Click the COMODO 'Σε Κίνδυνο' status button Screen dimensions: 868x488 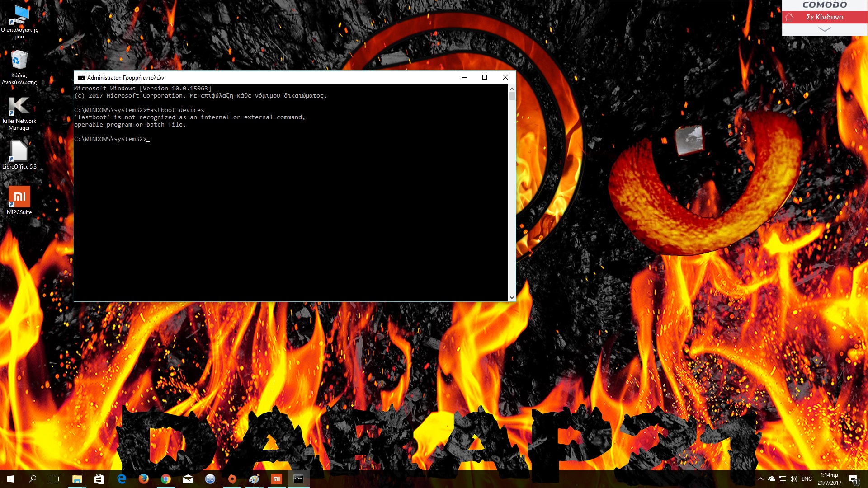click(x=825, y=17)
